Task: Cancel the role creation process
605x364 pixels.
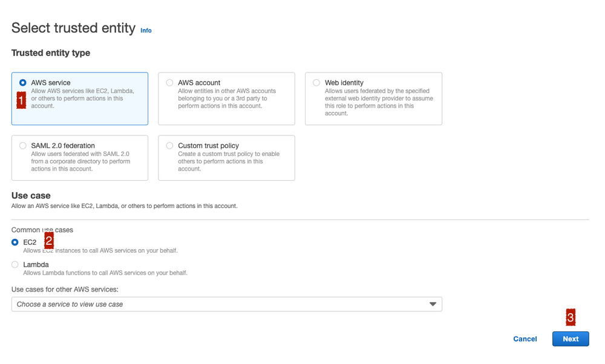Action: [524, 339]
